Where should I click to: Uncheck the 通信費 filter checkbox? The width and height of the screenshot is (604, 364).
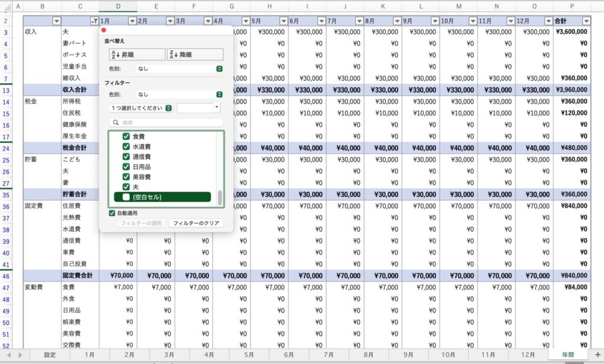[x=126, y=156]
